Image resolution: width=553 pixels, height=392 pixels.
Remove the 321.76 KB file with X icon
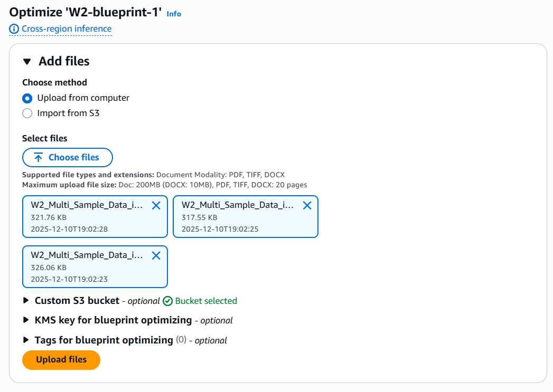coord(156,206)
